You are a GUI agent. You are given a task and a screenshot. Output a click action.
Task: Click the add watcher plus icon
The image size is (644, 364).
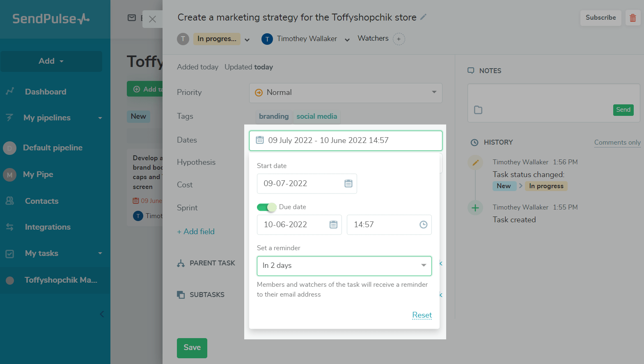click(x=399, y=39)
